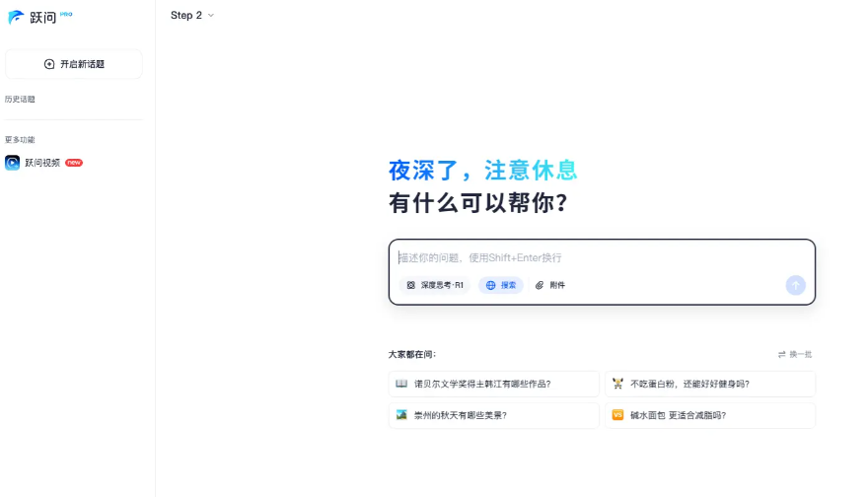This screenshot has height=497, width=868.
Task: Click the 历史话题 section header
Action: pyautogui.click(x=20, y=100)
